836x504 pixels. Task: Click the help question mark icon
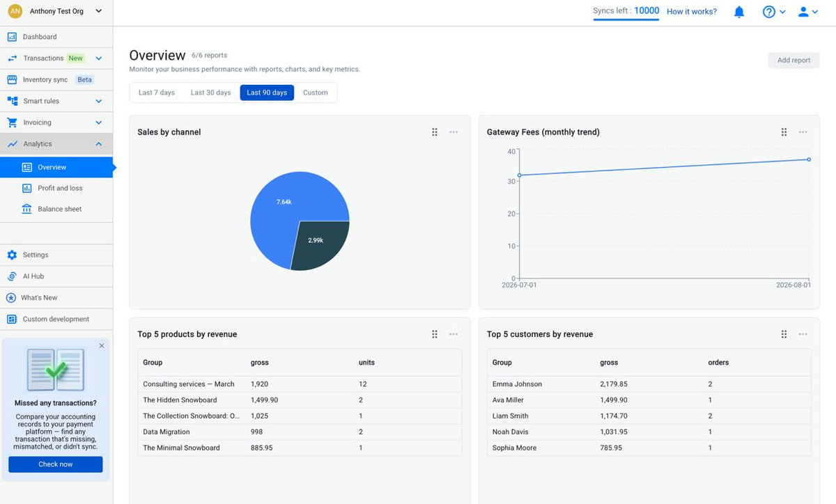click(x=769, y=12)
